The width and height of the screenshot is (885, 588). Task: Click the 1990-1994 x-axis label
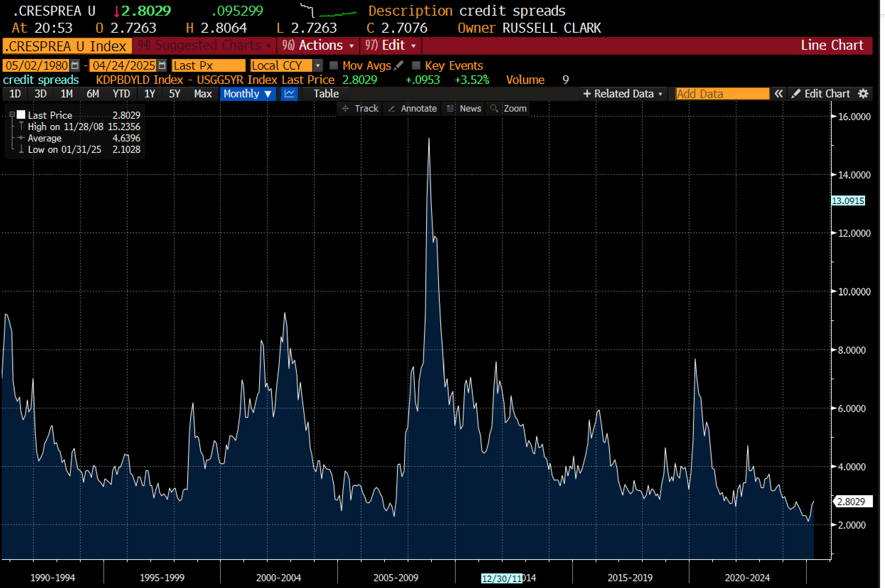point(53,578)
